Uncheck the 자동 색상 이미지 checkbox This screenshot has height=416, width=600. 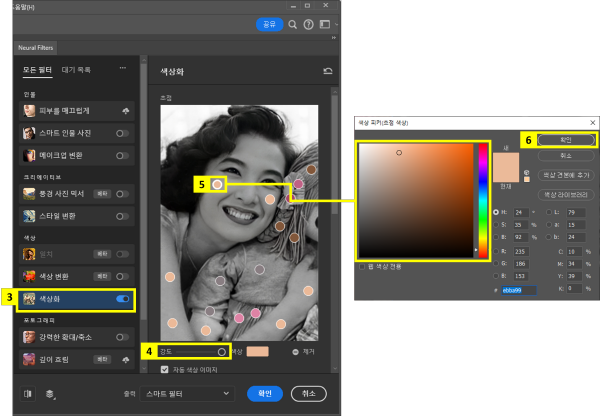(165, 370)
